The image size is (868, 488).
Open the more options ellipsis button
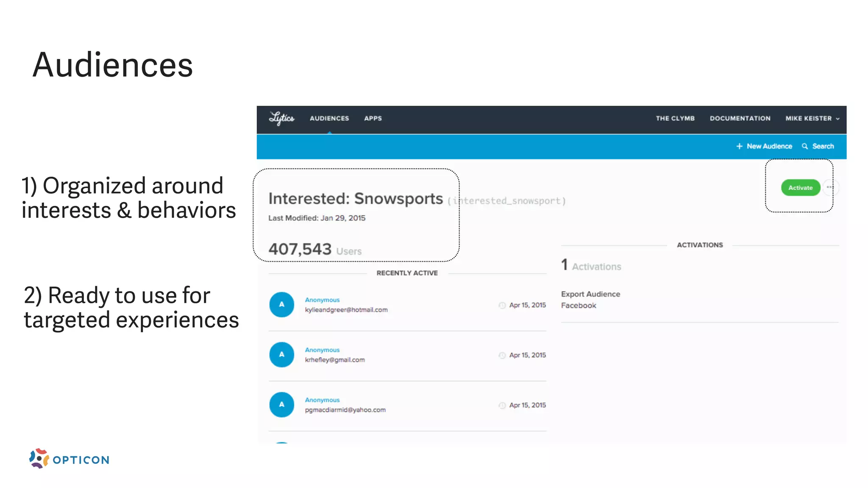click(830, 187)
